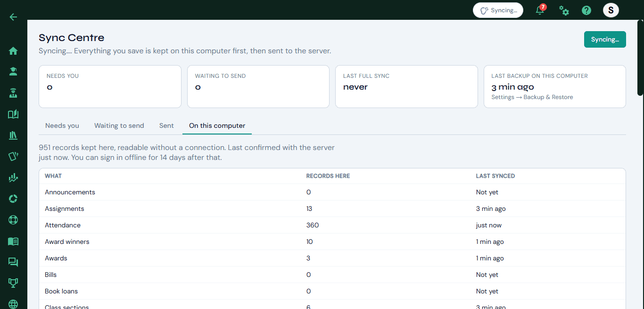644x309 pixels.
Task: Open the globe icon in the sidebar
Action: tap(13, 304)
